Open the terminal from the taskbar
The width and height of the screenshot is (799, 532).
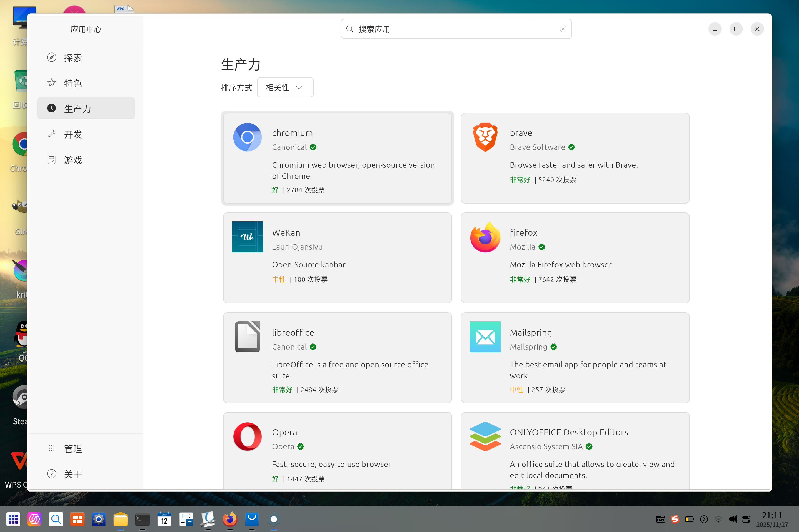[x=142, y=519]
